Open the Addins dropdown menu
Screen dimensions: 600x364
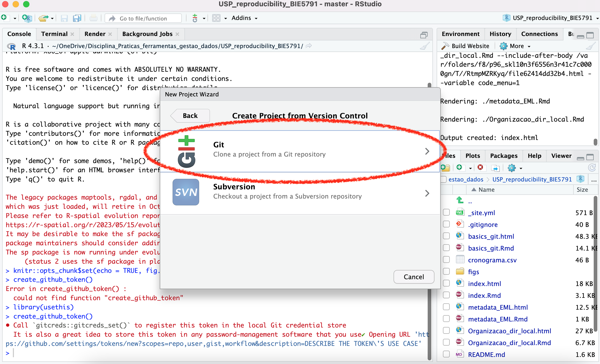coord(244,18)
